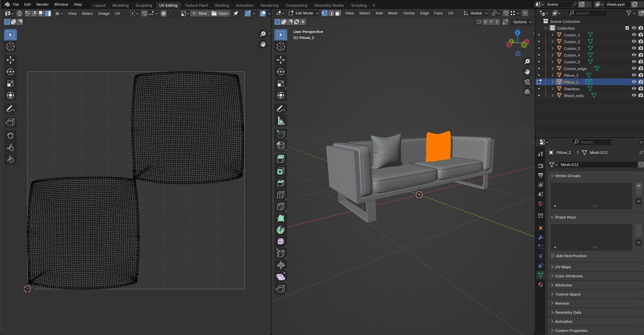The image size is (644, 335).
Task: Enable Add Rest Position checkbox
Action: click(x=553, y=256)
